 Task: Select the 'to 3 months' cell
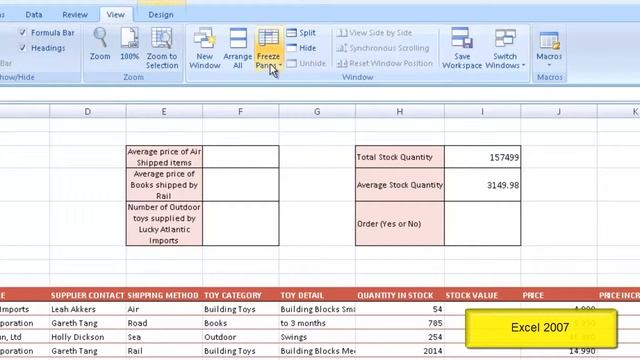[x=317, y=323]
